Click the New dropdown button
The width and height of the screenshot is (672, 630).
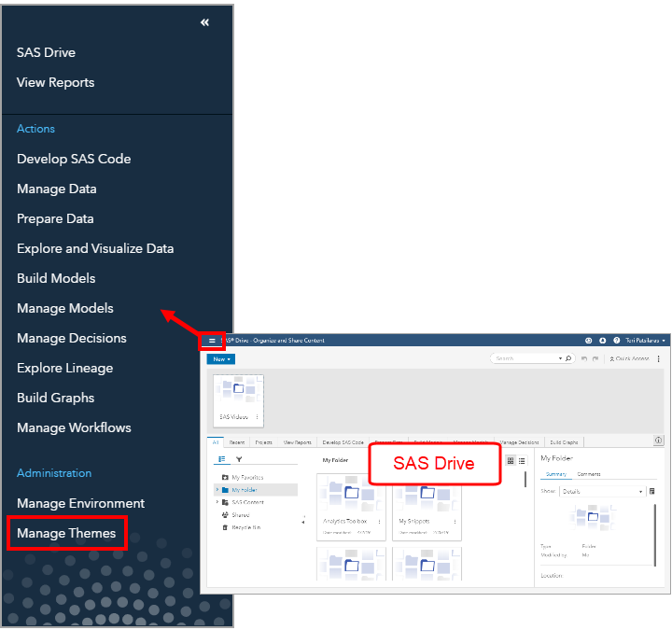pyautogui.click(x=221, y=359)
